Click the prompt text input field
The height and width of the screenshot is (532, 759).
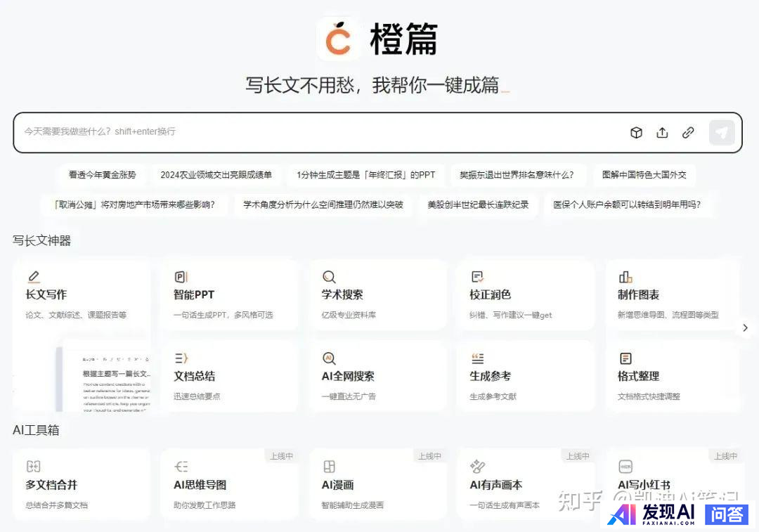316,132
